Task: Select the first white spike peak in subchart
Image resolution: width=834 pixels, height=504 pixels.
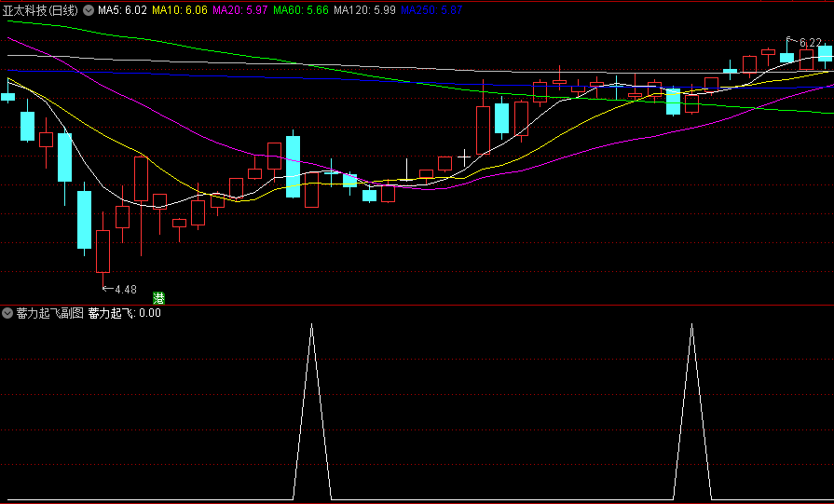Action: click(311, 324)
